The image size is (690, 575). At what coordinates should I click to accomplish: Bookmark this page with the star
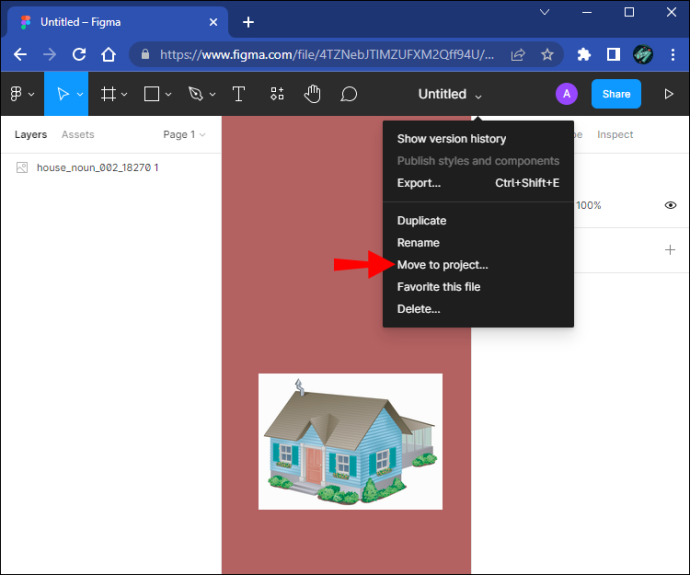click(x=547, y=55)
